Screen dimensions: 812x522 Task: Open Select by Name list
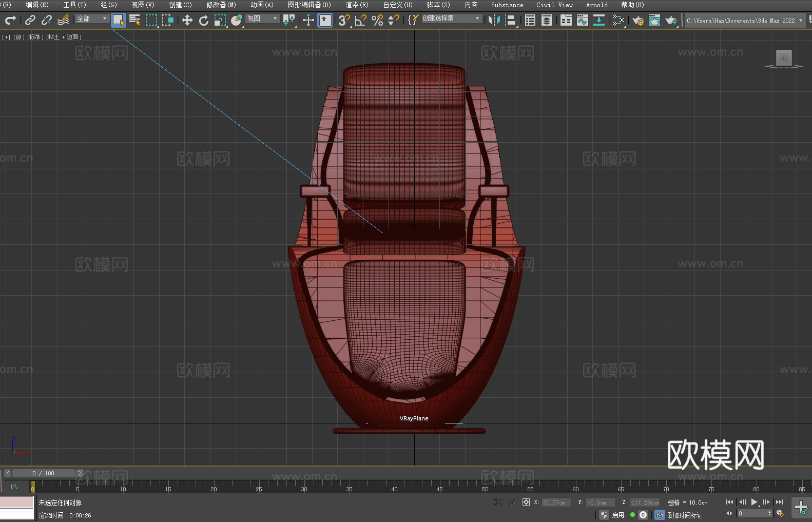pos(135,20)
